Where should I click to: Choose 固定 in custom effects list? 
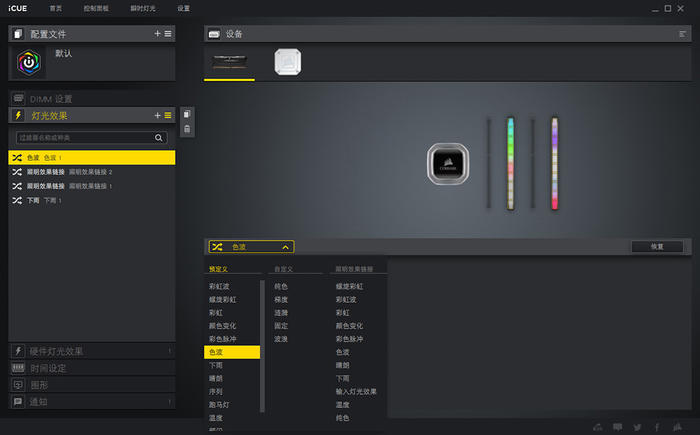coord(281,326)
